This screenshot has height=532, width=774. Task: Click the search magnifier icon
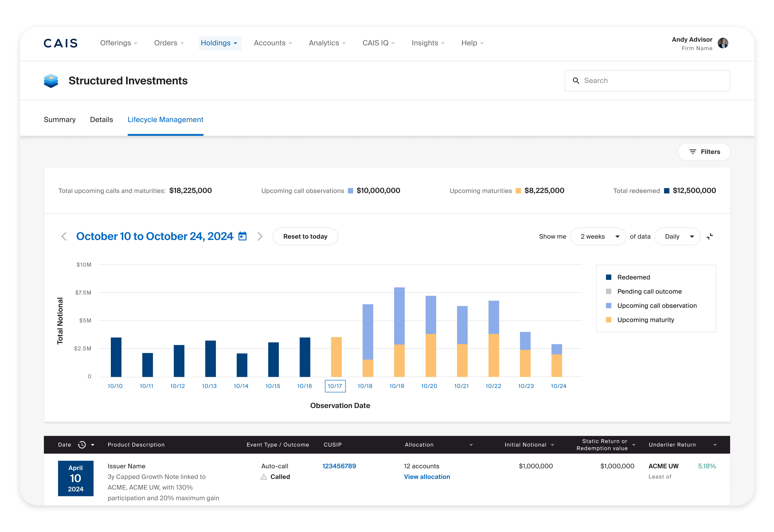pos(576,81)
